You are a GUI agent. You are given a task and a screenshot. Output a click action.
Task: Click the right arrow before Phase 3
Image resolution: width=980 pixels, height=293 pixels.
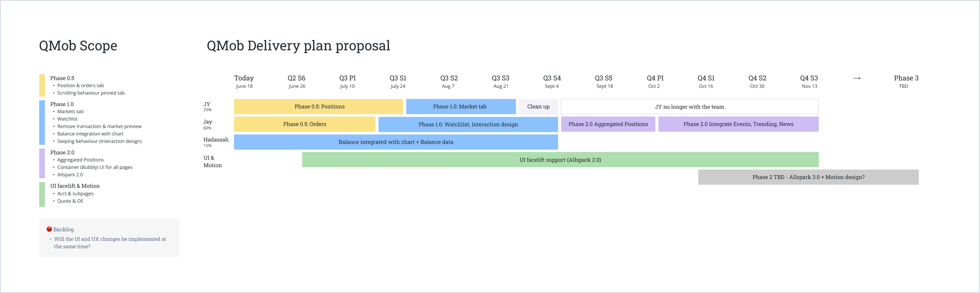click(857, 79)
